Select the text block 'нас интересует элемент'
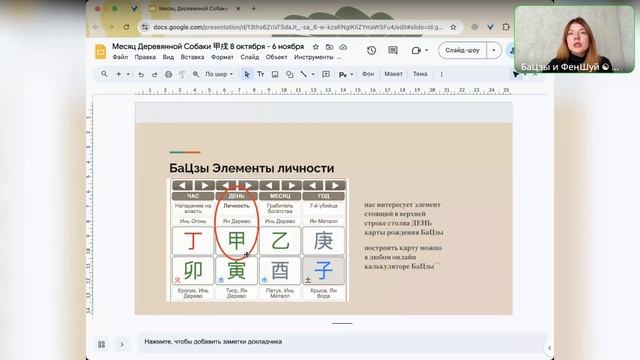 (404, 218)
